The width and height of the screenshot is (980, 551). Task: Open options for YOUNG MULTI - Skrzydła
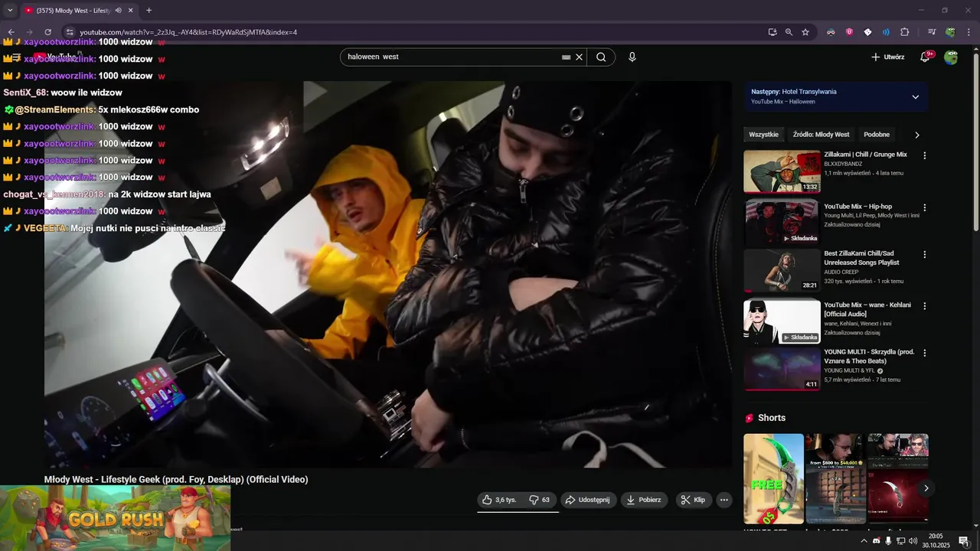click(x=924, y=353)
